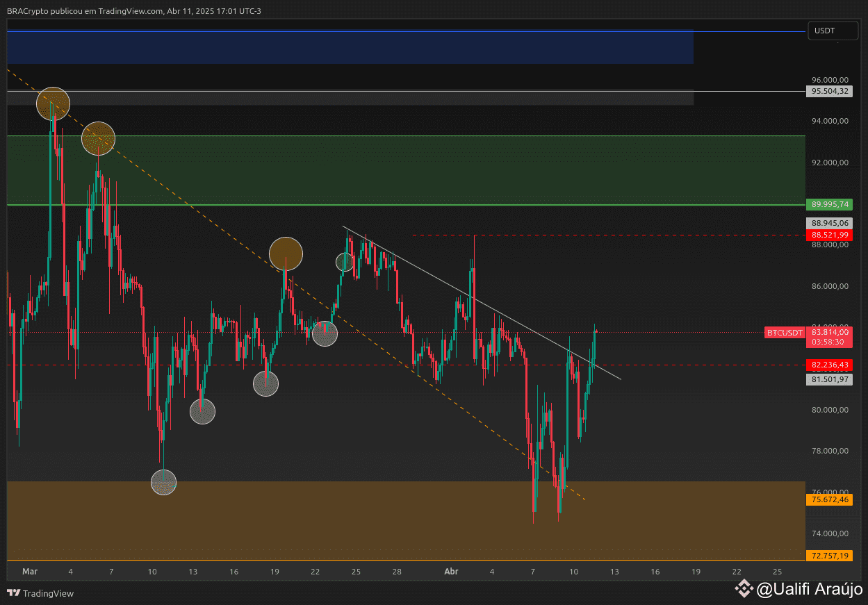
Task: Click the 83.814,00 current price label
Action: pos(830,333)
